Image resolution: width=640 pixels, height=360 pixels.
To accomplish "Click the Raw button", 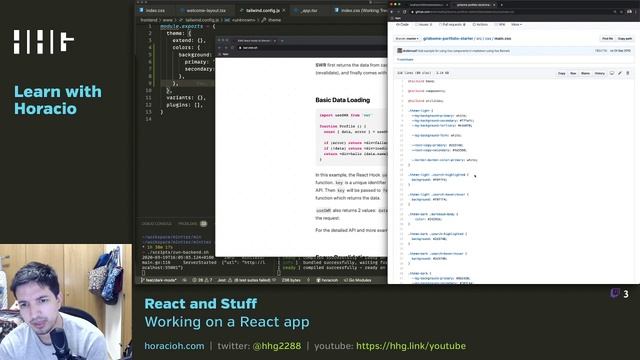I will (x=573, y=73).
